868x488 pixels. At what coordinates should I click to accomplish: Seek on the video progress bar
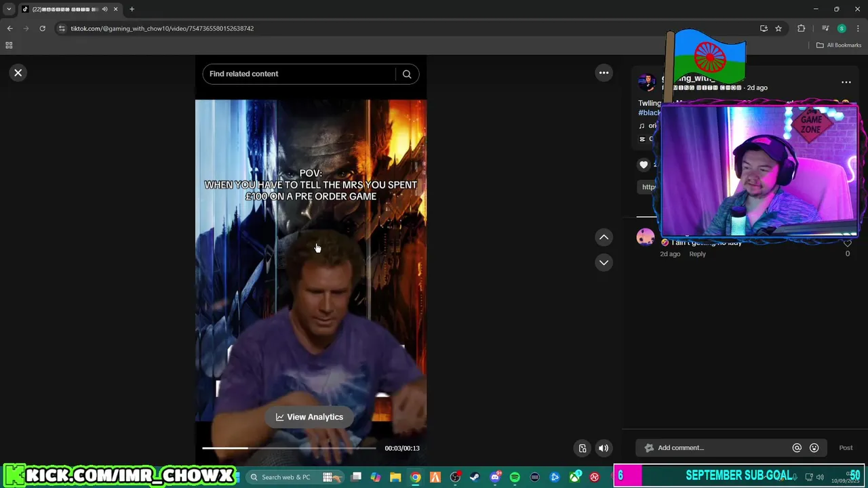point(289,448)
